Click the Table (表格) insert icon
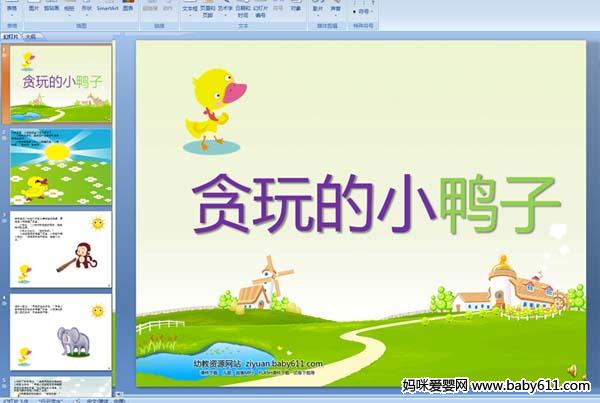Image resolution: width=600 pixels, height=403 pixels. 11,7
